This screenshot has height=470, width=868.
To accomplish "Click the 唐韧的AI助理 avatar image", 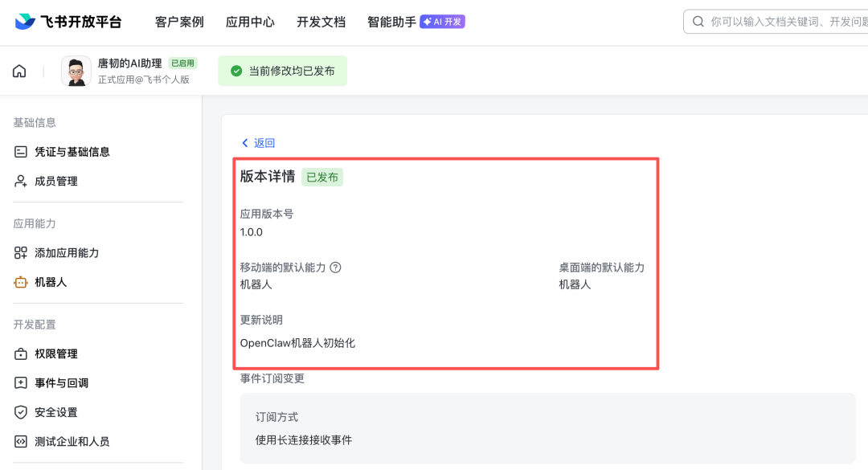I will point(76,71).
